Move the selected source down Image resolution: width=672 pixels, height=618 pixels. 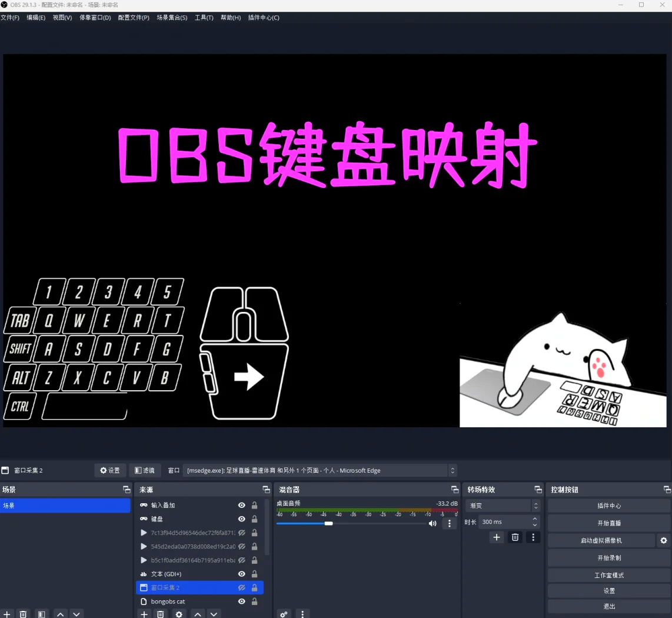tap(214, 614)
